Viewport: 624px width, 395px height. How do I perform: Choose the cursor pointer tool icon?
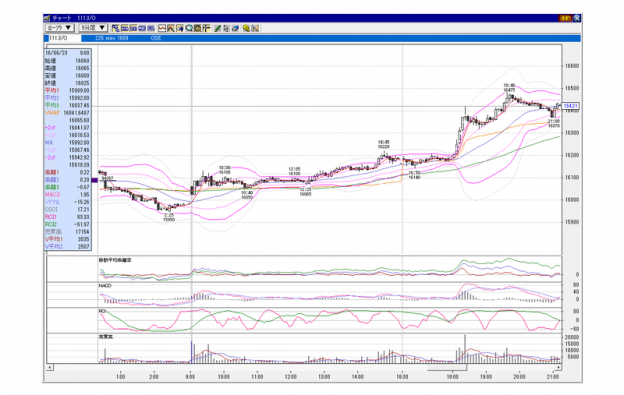tap(226, 28)
